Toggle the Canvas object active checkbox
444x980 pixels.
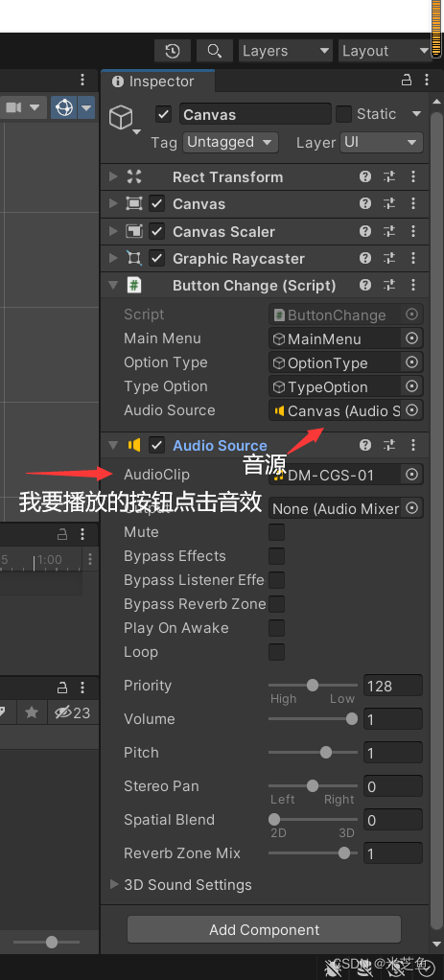pos(163,114)
